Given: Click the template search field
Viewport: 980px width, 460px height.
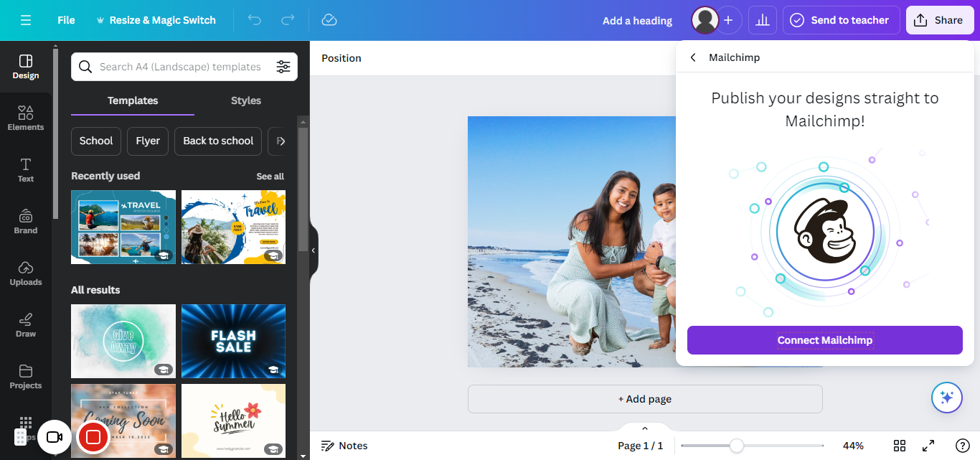Looking at the screenshot, I should [x=184, y=67].
